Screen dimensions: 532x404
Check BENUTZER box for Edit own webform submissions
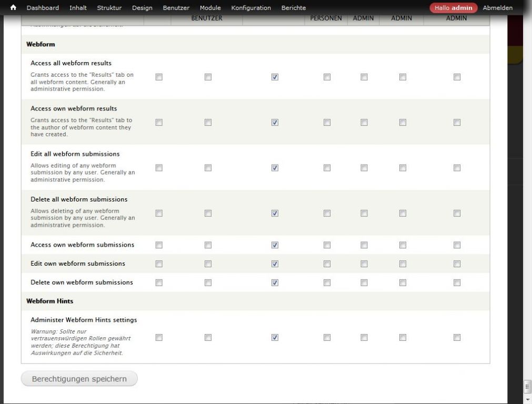[x=208, y=264]
